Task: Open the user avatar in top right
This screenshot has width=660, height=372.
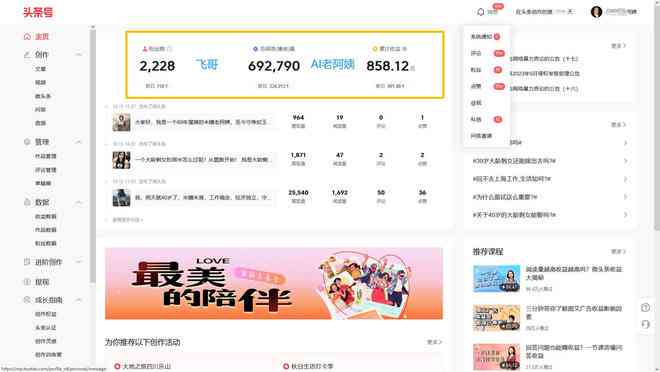Action: pyautogui.click(x=596, y=12)
